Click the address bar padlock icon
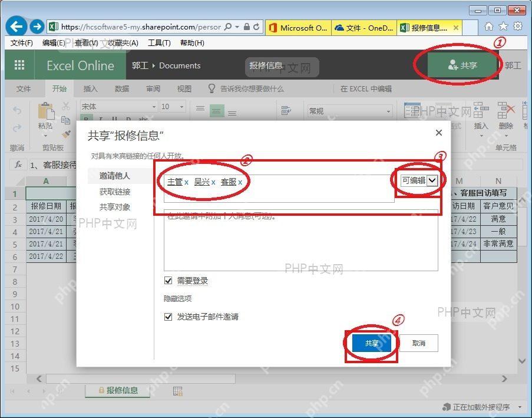The height and width of the screenshot is (418, 532). tap(247, 27)
